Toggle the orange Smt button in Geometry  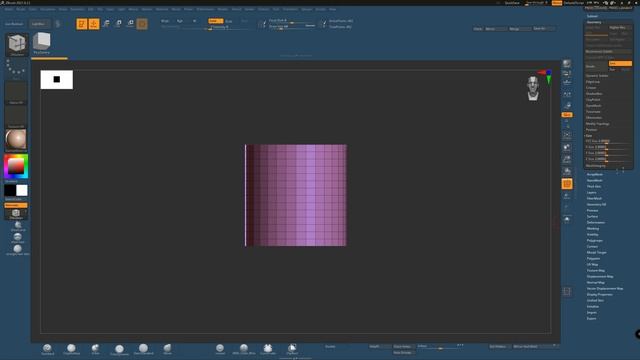click(x=620, y=64)
